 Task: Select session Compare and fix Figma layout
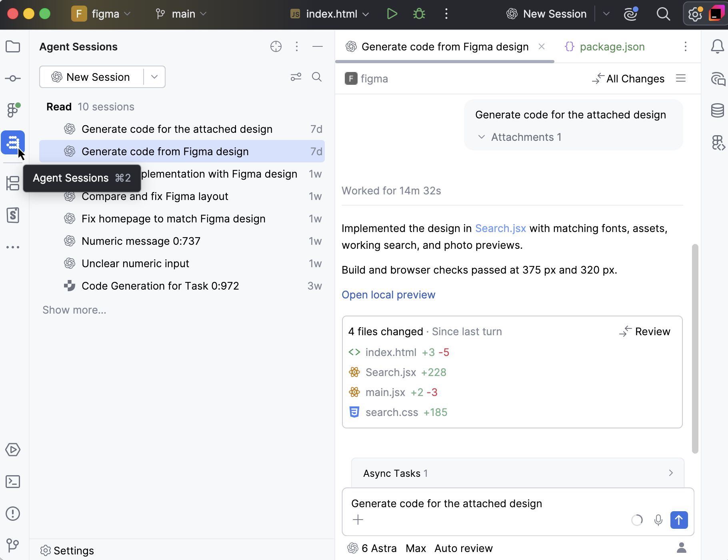click(x=182, y=196)
